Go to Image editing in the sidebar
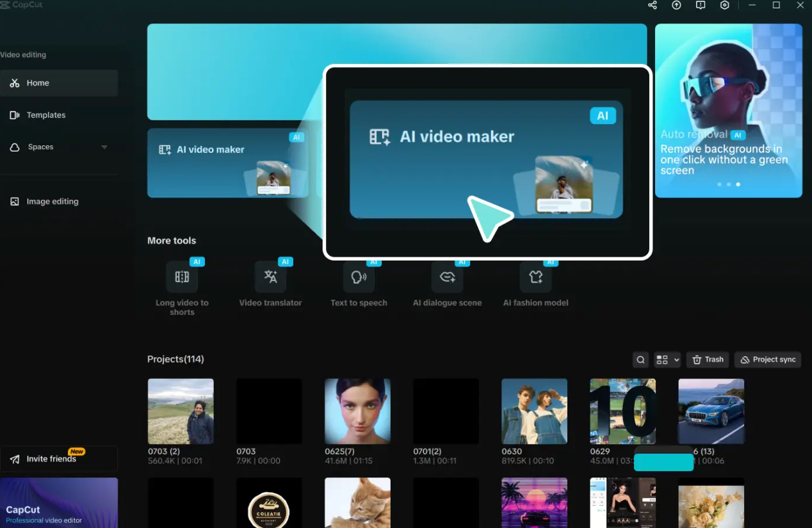The image size is (812, 528). 52,201
